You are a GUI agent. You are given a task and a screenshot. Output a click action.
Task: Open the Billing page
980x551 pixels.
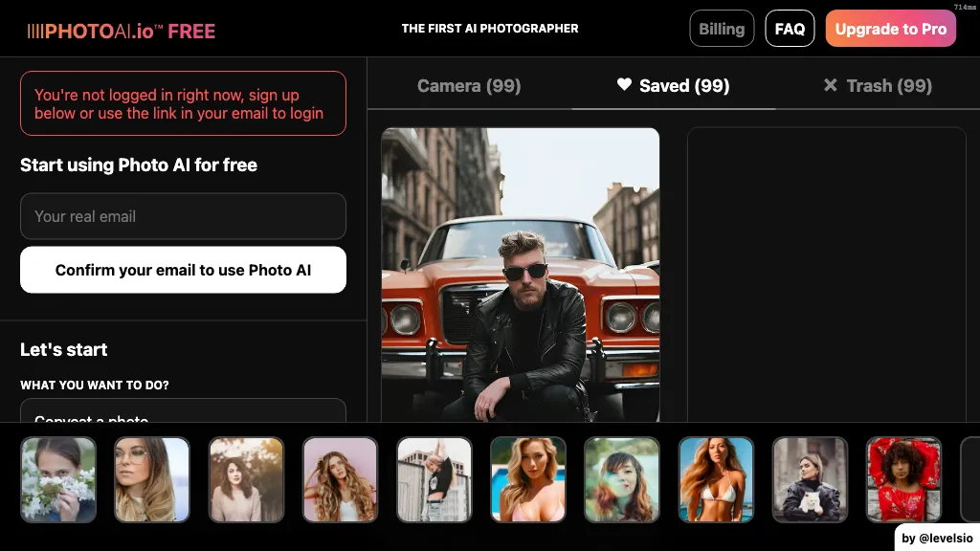point(722,28)
